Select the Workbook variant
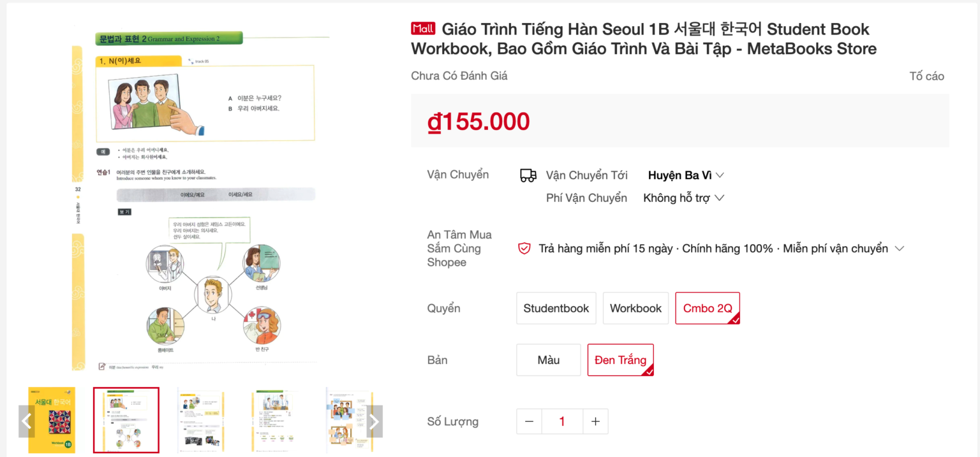 pyautogui.click(x=635, y=308)
